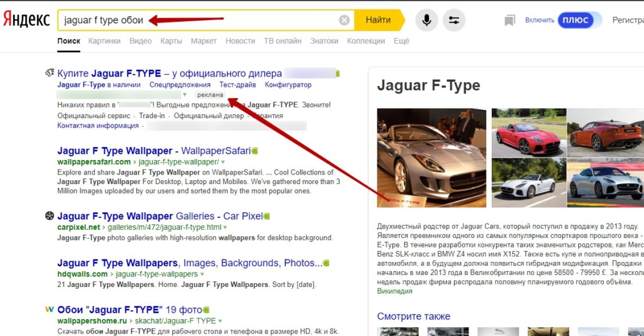Switch to the Маркет tab

(x=204, y=41)
